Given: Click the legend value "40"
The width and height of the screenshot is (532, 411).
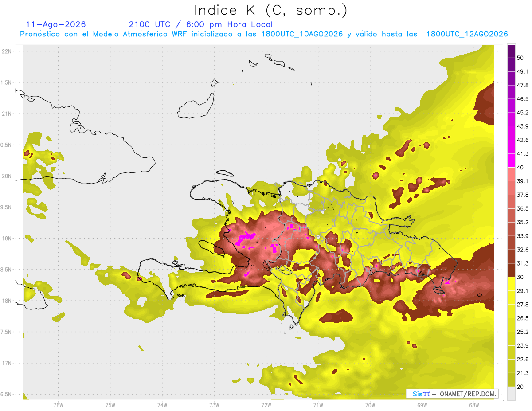Looking at the screenshot, I should (521, 168).
